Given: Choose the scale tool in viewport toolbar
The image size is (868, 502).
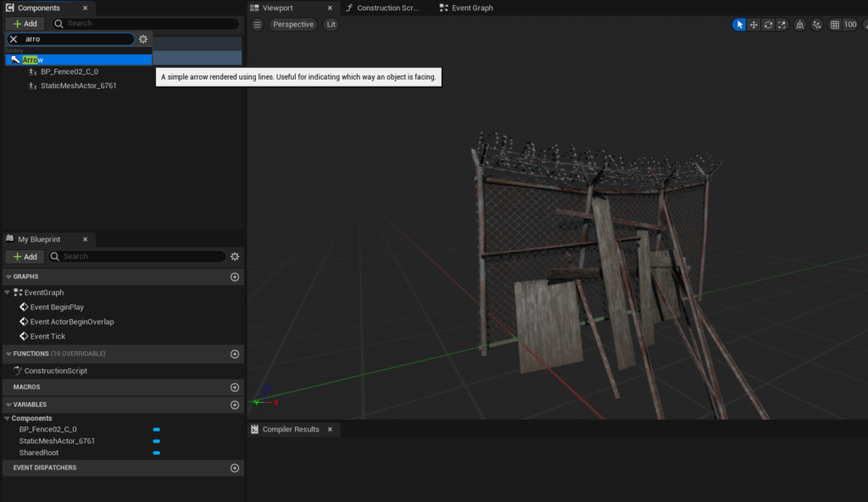Looking at the screenshot, I should (x=782, y=25).
